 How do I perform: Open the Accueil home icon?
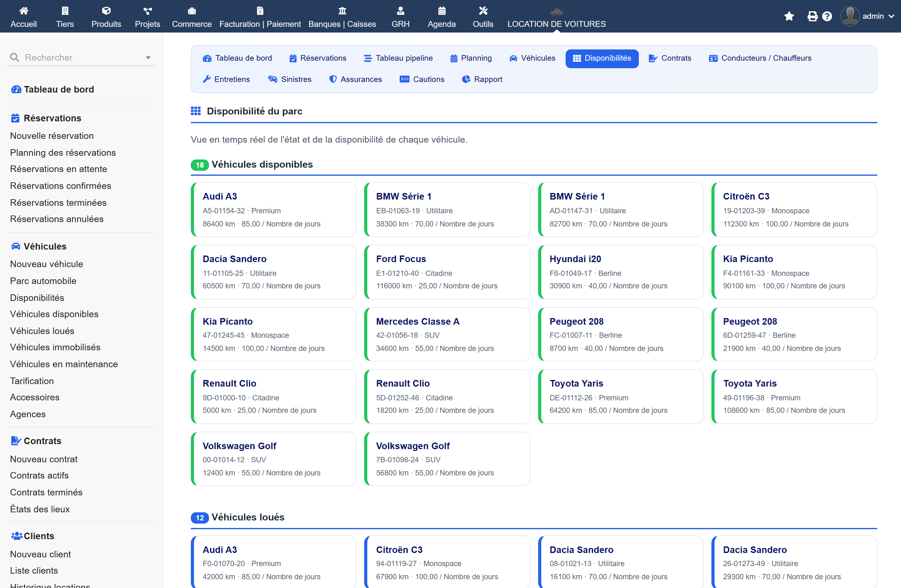click(23, 11)
